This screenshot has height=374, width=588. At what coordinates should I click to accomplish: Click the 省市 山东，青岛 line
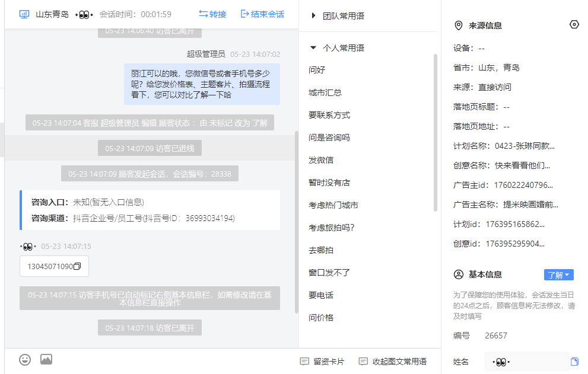(x=487, y=68)
